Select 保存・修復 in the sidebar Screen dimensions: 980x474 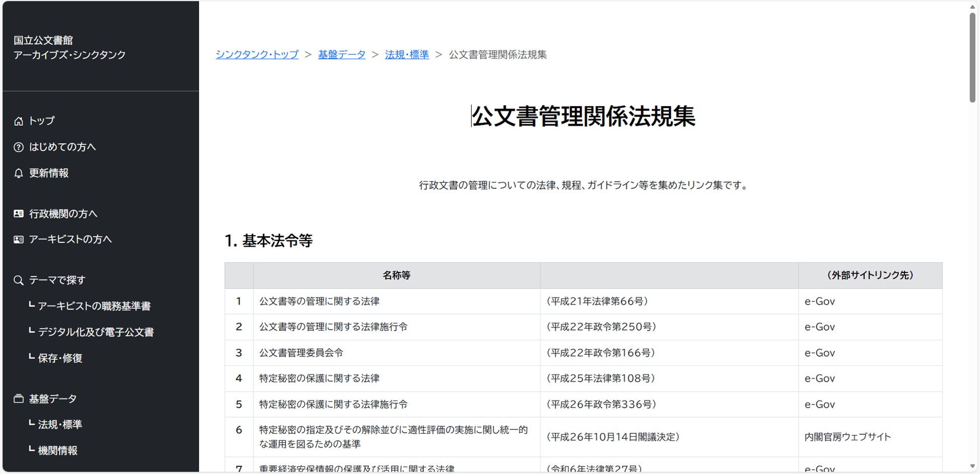click(60, 358)
